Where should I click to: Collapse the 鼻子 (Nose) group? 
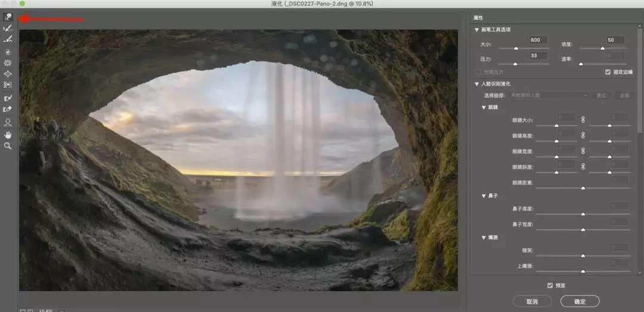(x=484, y=195)
